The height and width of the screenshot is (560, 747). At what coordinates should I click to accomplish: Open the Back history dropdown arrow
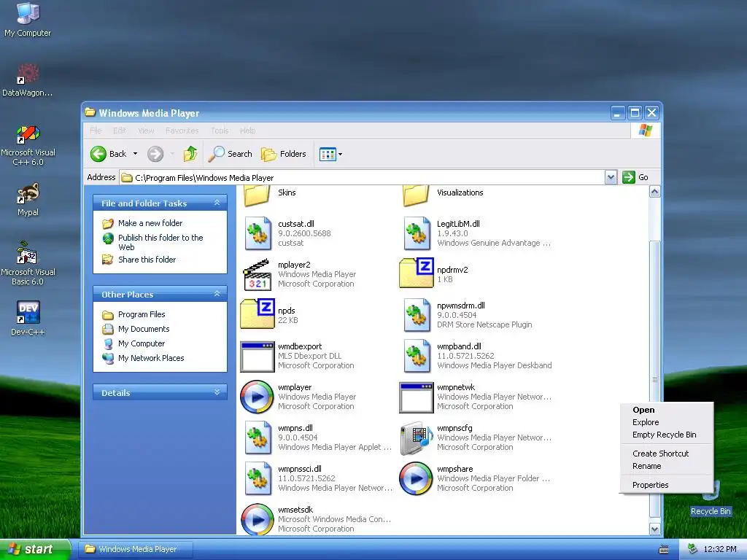pyautogui.click(x=135, y=154)
